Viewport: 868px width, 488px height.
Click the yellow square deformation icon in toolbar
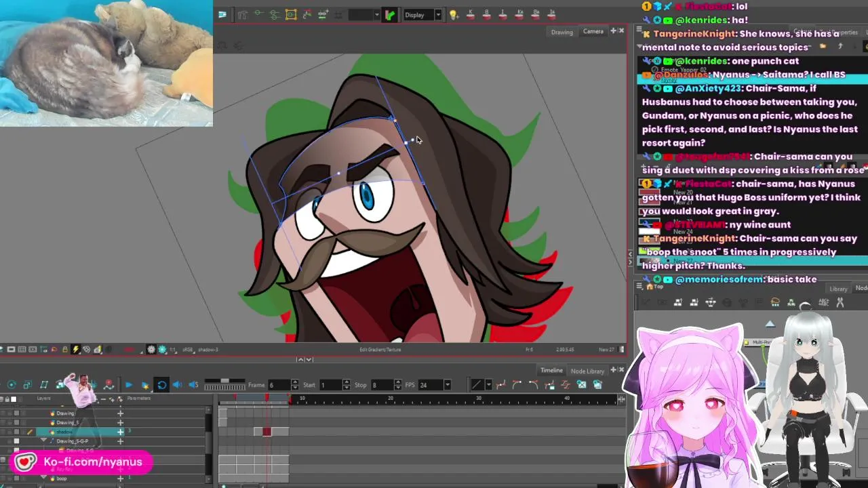pyautogui.click(x=291, y=15)
